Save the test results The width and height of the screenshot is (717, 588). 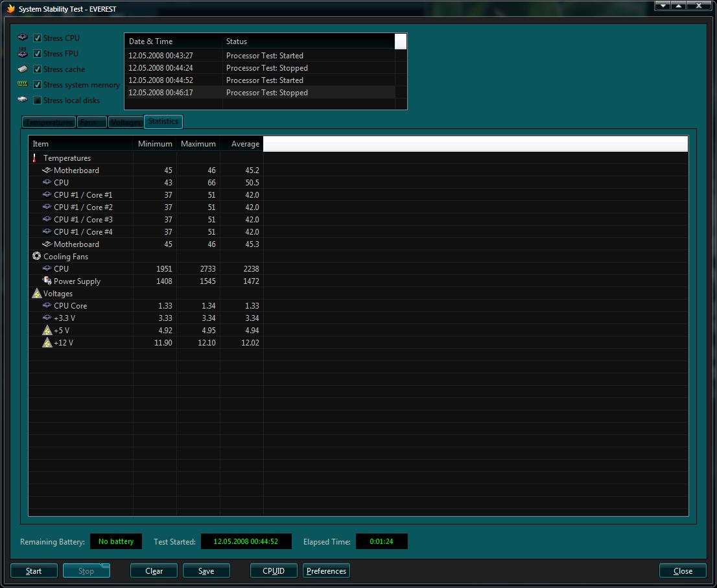pos(206,570)
